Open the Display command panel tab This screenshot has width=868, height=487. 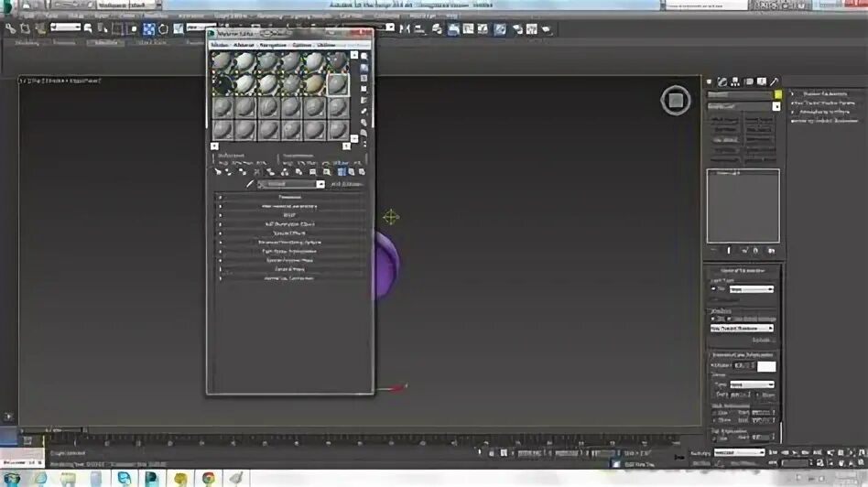761,81
